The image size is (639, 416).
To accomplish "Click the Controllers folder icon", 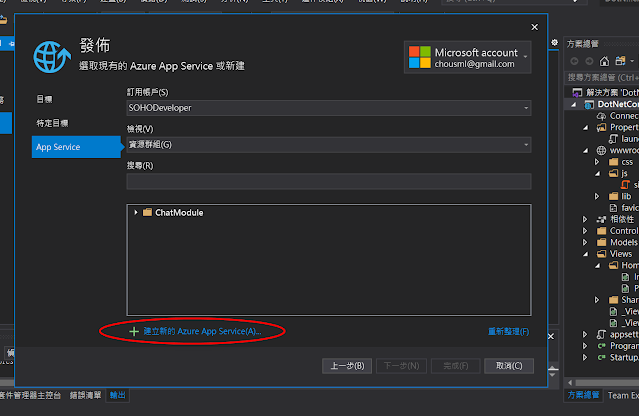I will point(602,231).
